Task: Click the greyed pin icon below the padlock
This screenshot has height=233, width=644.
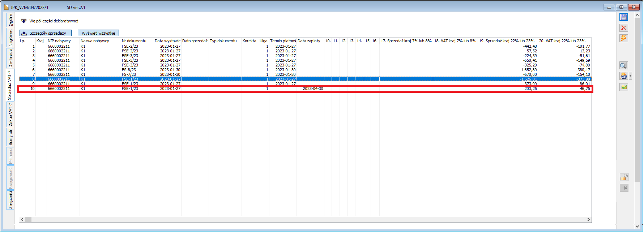Action: 624,188
